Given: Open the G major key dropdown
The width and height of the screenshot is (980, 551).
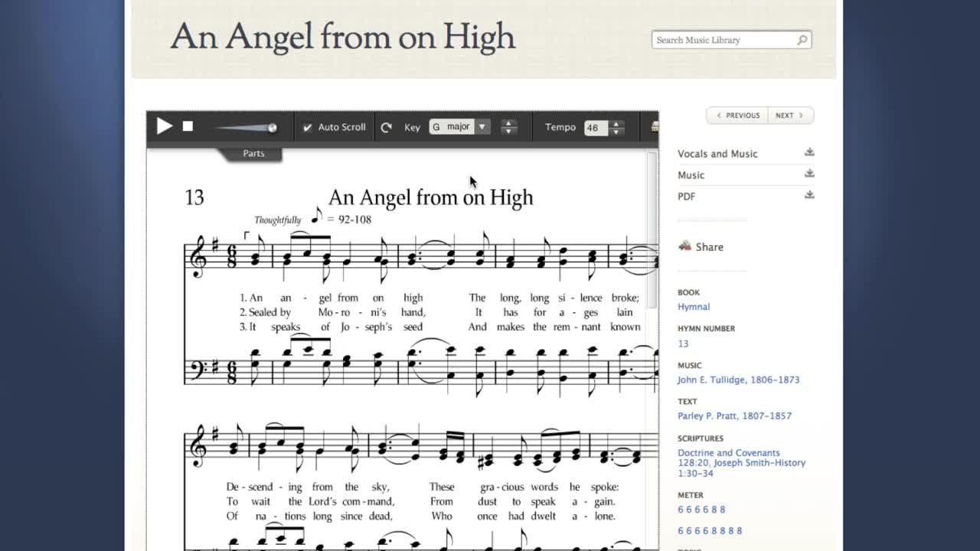Looking at the screenshot, I should (x=459, y=127).
